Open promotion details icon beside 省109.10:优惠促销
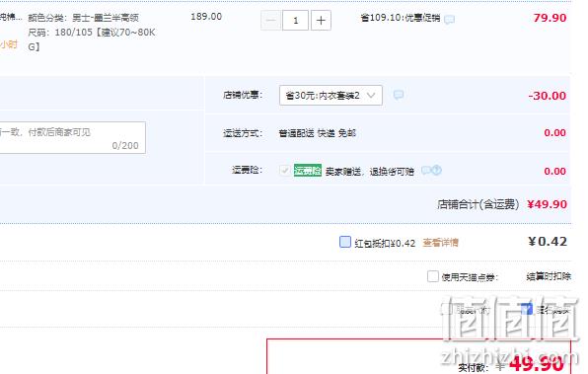The image size is (588, 374). pyautogui.click(x=449, y=19)
